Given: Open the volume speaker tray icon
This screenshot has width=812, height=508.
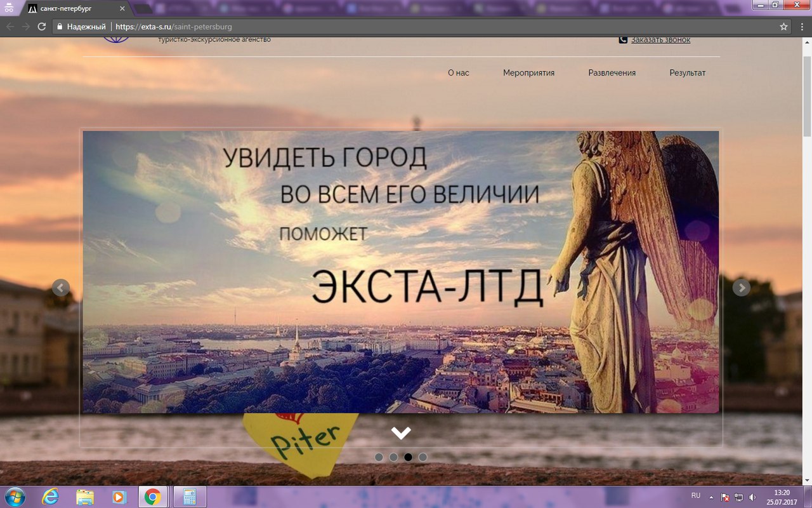Looking at the screenshot, I should click(x=752, y=497).
